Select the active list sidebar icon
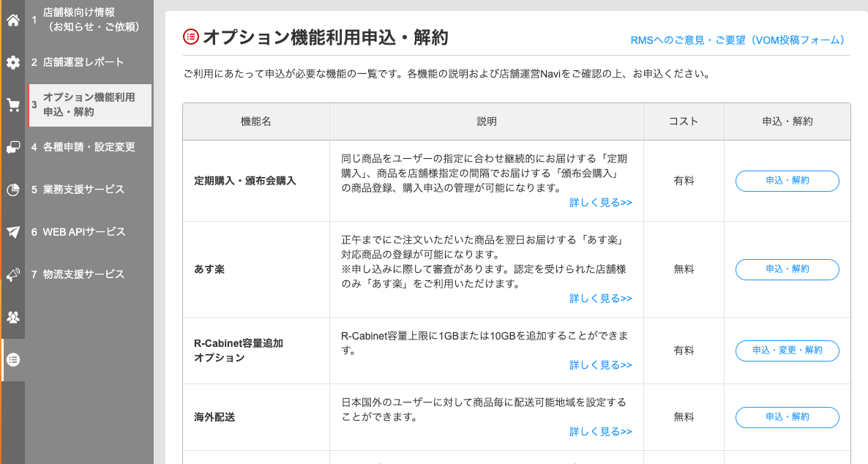The width and height of the screenshot is (868, 464). point(12,360)
